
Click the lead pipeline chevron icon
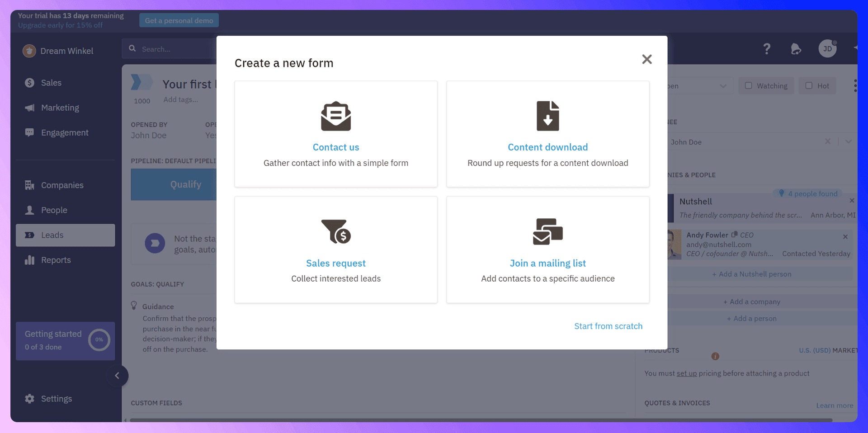point(142,82)
